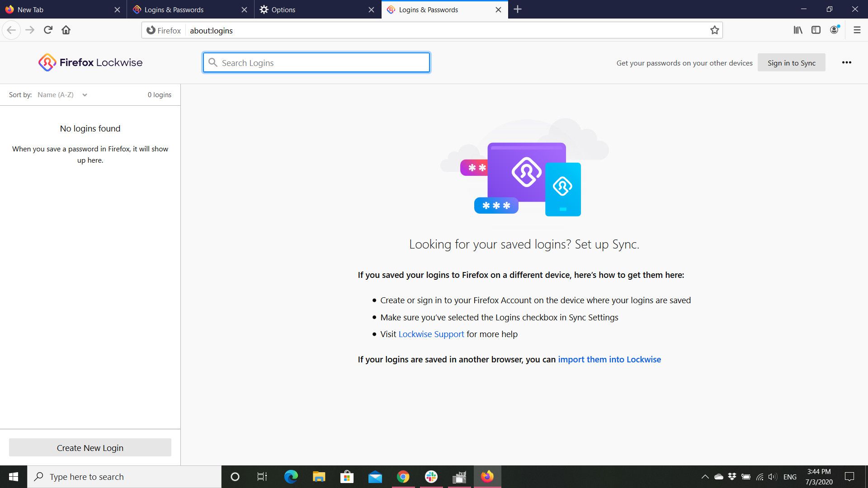Show sidebars via the sidebar icon

[x=816, y=30]
